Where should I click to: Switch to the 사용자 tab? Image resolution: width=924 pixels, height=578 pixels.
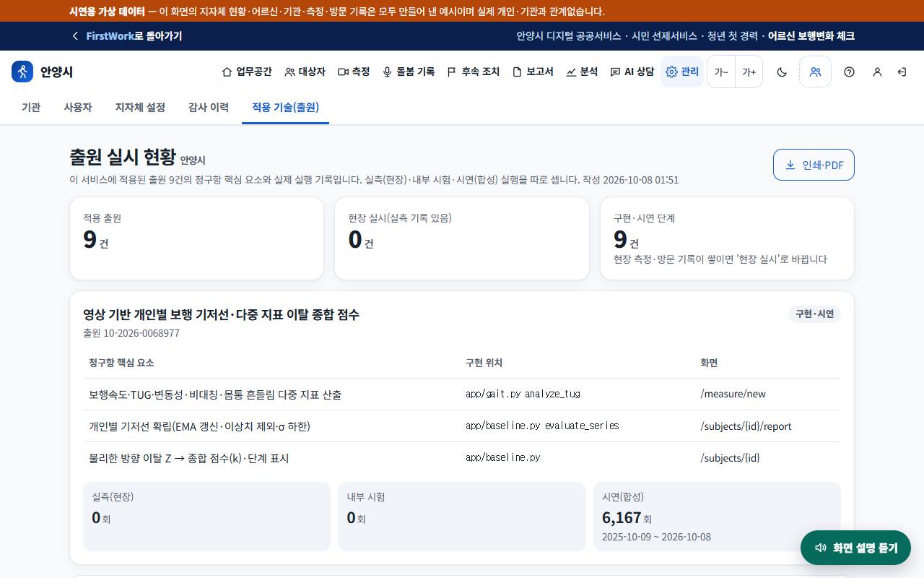78,107
